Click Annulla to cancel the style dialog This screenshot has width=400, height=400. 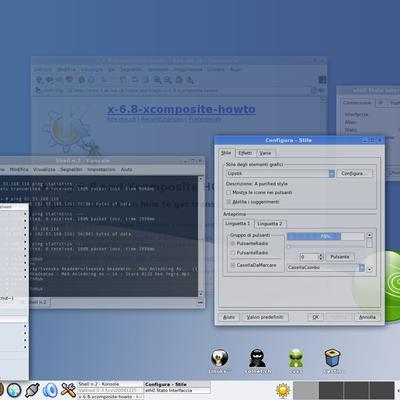[367, 317]
